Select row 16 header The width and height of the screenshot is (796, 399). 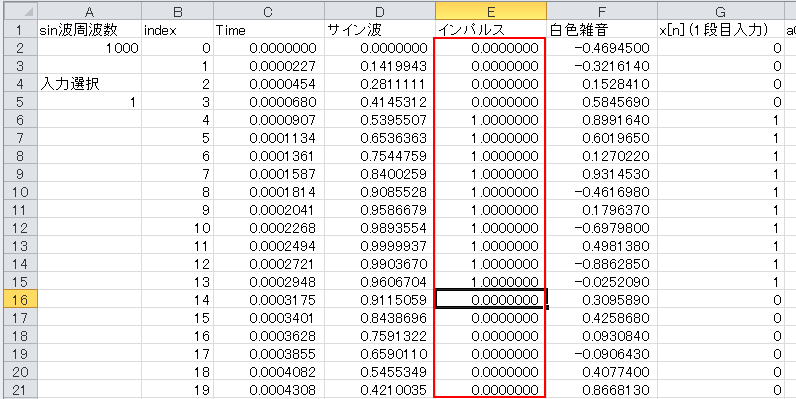point(19,300)
